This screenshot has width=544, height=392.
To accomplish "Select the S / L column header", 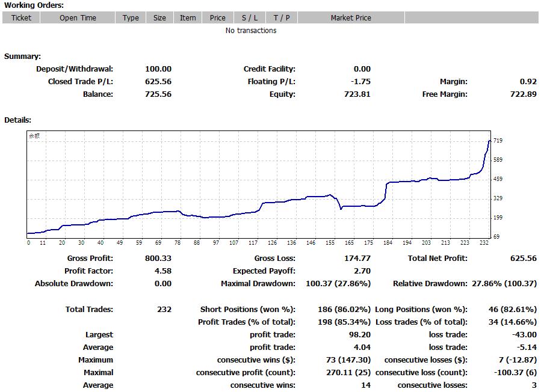I will click(x=250, y=18).
